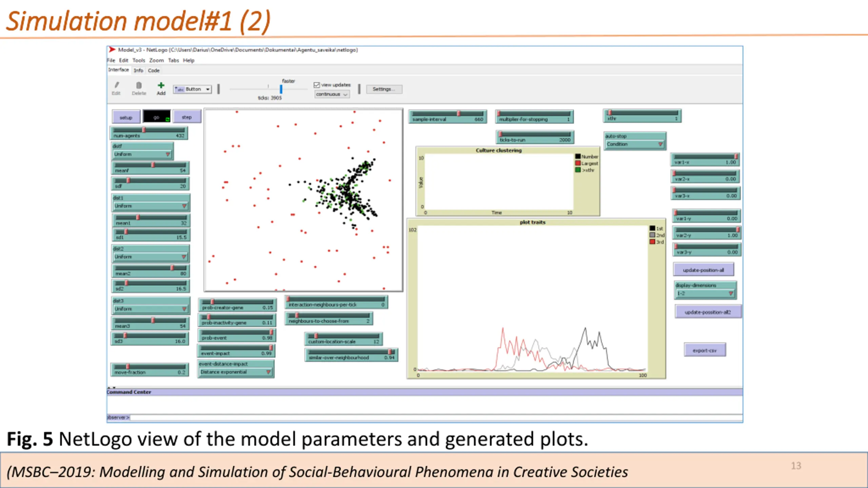Click the prob-inactivity-gene slider
This screenshot has height=488, width=868.
click(237, 320)
